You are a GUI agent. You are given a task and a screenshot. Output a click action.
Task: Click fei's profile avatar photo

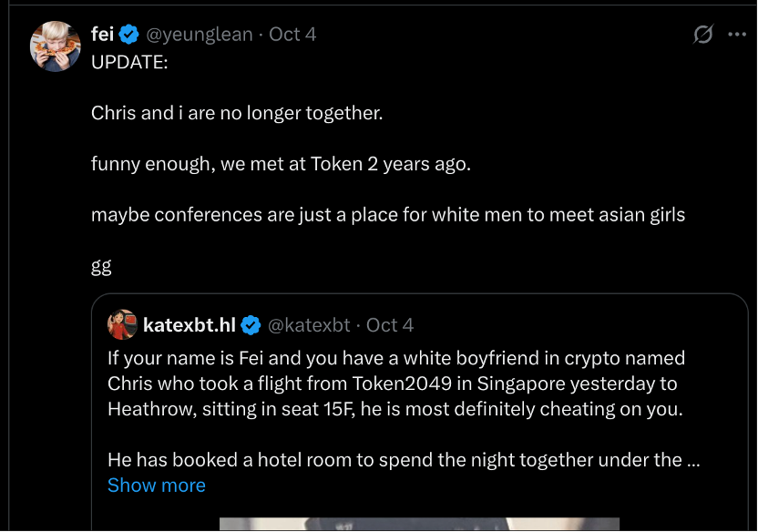pos(56,46)
